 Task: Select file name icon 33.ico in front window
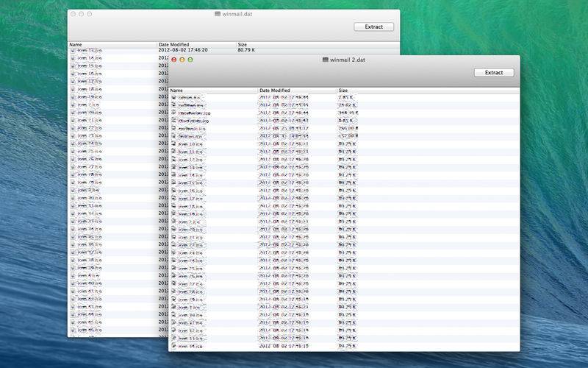[190, 339]
